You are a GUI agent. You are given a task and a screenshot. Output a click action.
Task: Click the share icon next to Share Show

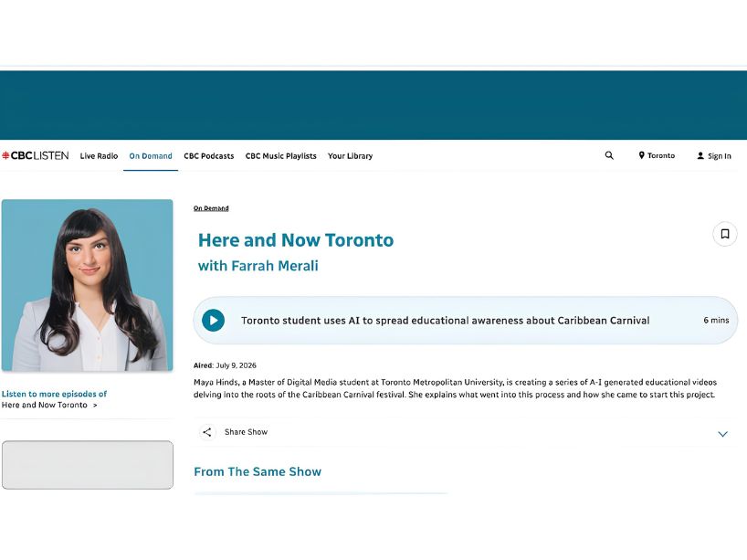click(x=207, y=432)
